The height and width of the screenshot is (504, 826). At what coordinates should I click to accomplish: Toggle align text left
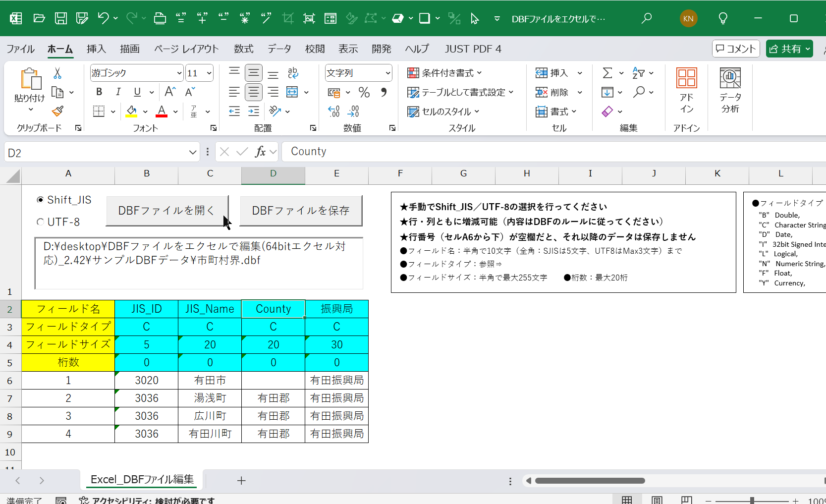click(x=234, y=92)
